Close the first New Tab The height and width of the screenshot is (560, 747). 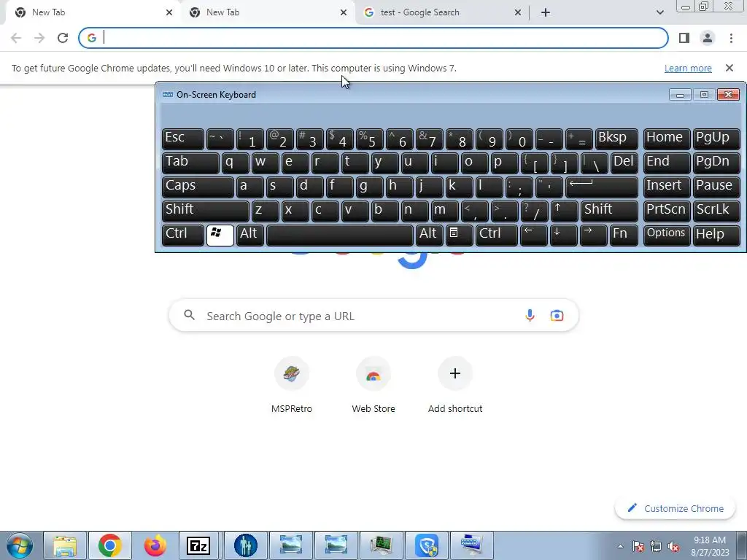click(x=169, y=13)
